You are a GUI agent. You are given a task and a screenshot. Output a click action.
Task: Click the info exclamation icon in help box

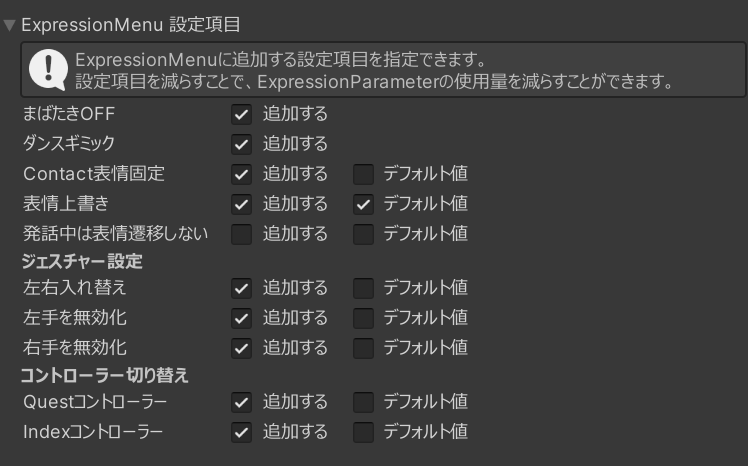[48, 70]
